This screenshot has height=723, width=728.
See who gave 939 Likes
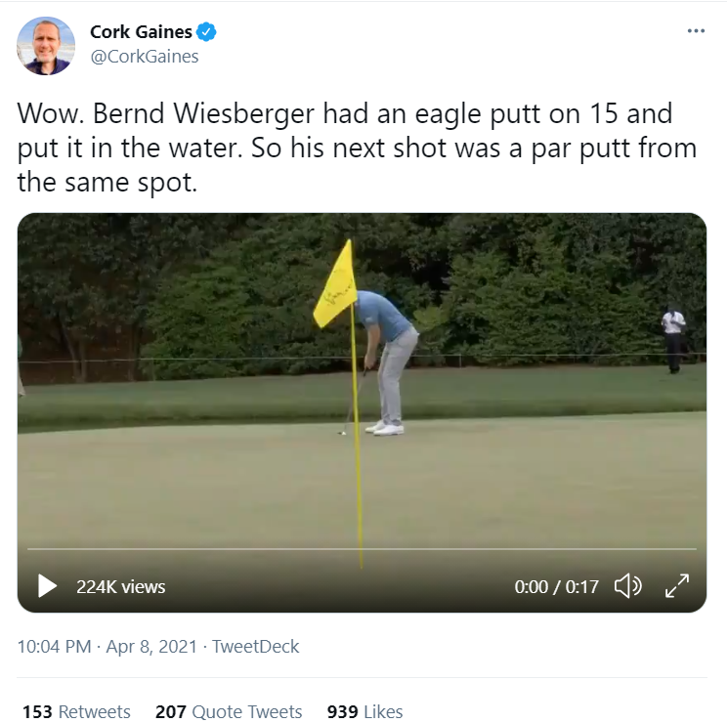(364, 711)
